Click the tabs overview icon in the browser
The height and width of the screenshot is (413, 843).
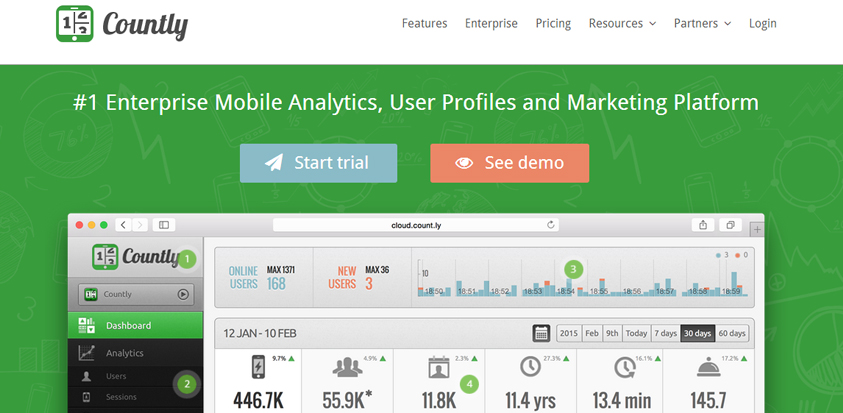(x=731, y=225)
